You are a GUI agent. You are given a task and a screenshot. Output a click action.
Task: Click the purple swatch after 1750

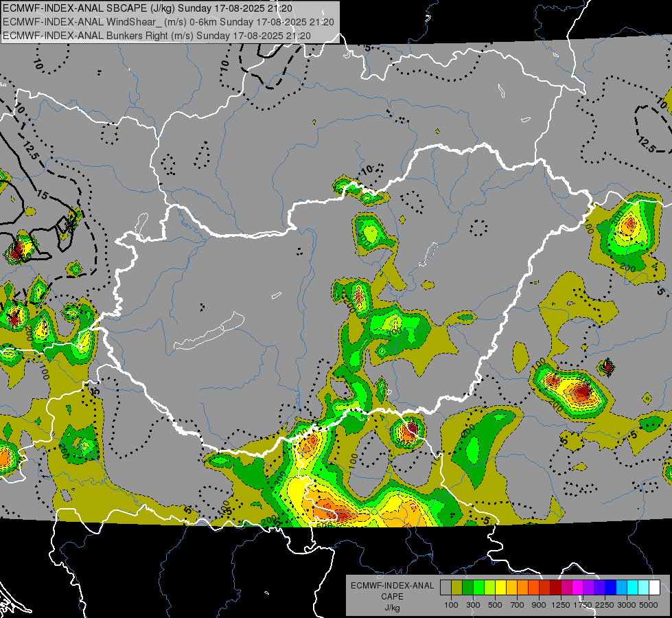589,588
